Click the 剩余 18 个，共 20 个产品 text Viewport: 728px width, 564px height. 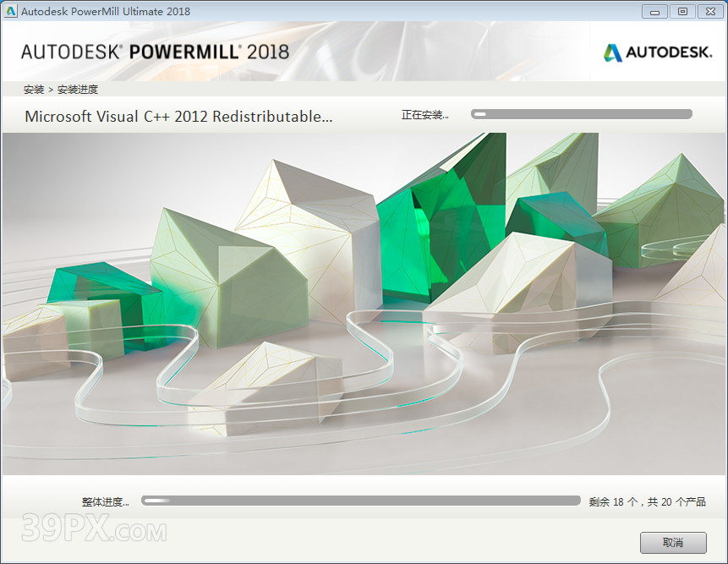(x=647, y=501)
